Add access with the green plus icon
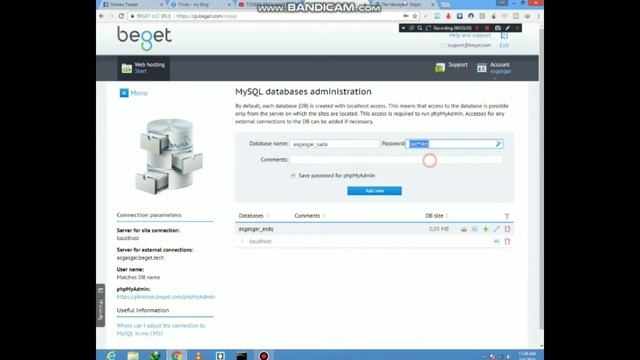 486,229
